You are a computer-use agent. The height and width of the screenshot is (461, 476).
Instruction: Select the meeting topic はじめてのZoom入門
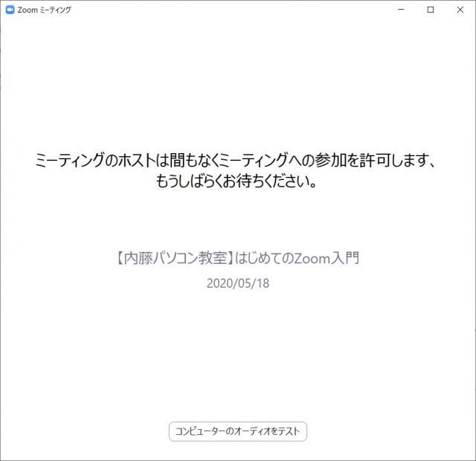click(297, 259)
